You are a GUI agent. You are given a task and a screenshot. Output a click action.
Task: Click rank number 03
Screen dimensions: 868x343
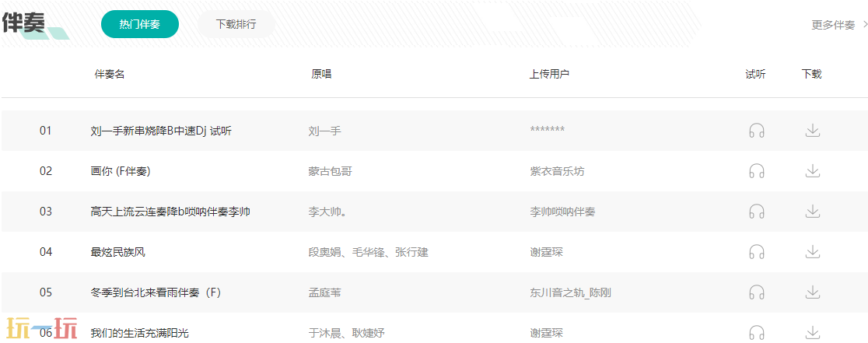click(45, 212)
